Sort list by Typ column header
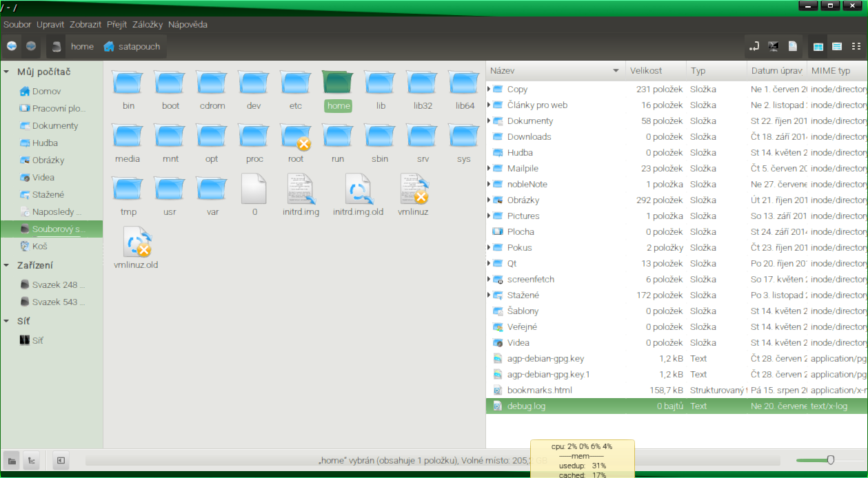 tap(717, 70)
